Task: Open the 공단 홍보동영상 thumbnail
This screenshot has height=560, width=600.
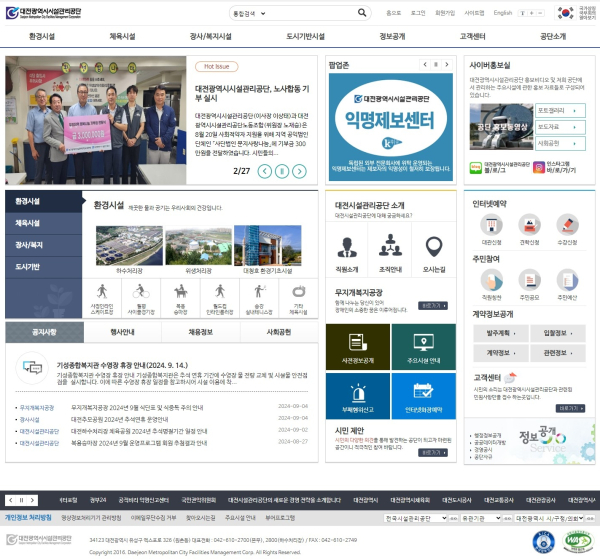Action: 501,127
